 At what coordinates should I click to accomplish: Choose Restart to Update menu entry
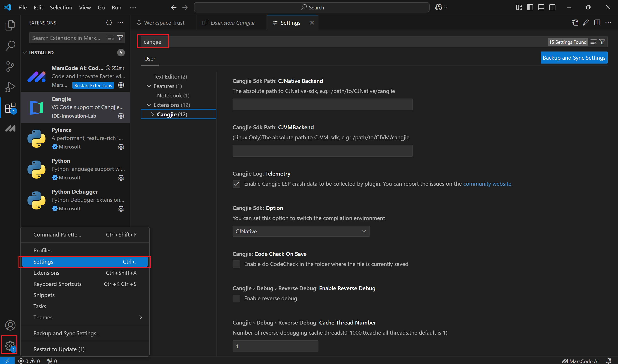85,349
